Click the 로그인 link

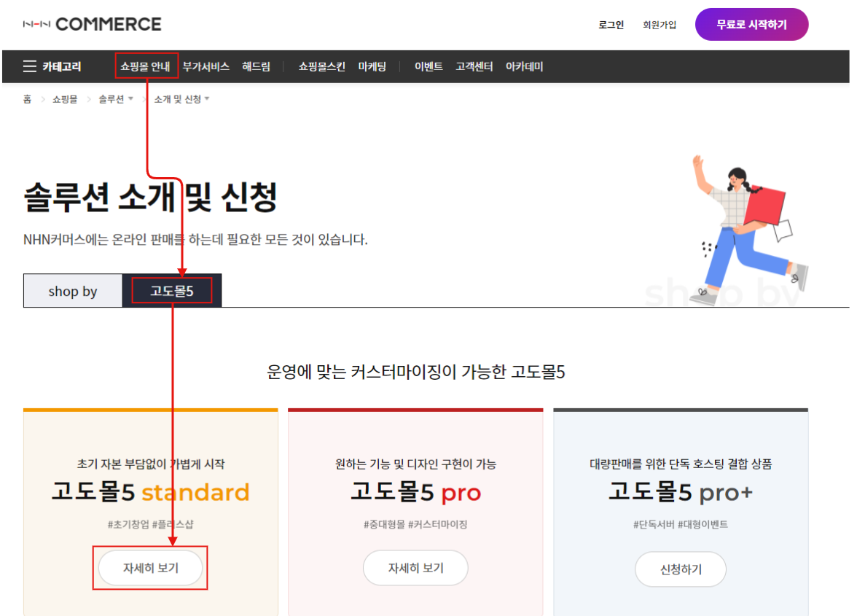(611, 25)
